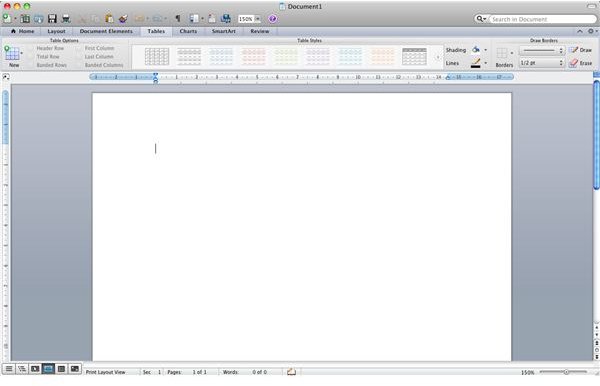The height and width of the screenshot is (386, 600).
Task: Toggle the paragraph marks icon
Action: coord(178,18)
